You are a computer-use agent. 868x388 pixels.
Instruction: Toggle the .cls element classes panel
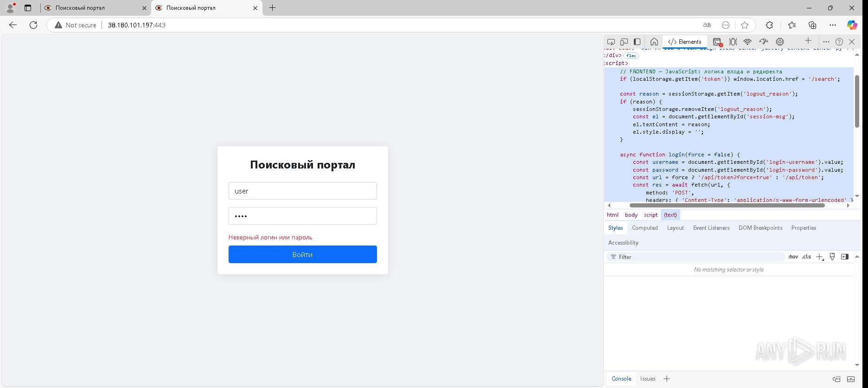point(806,257)
